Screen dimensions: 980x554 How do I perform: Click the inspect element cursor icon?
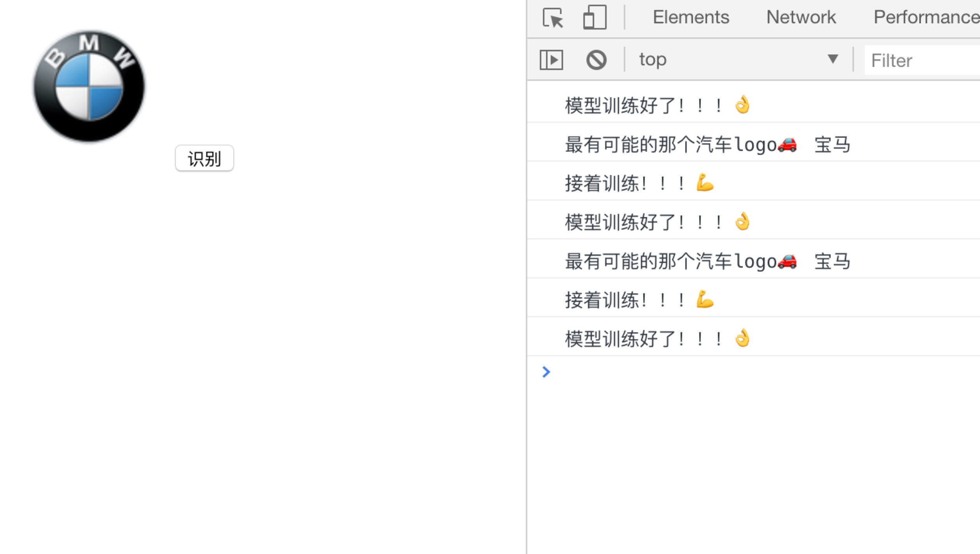(x=553, y=16)
